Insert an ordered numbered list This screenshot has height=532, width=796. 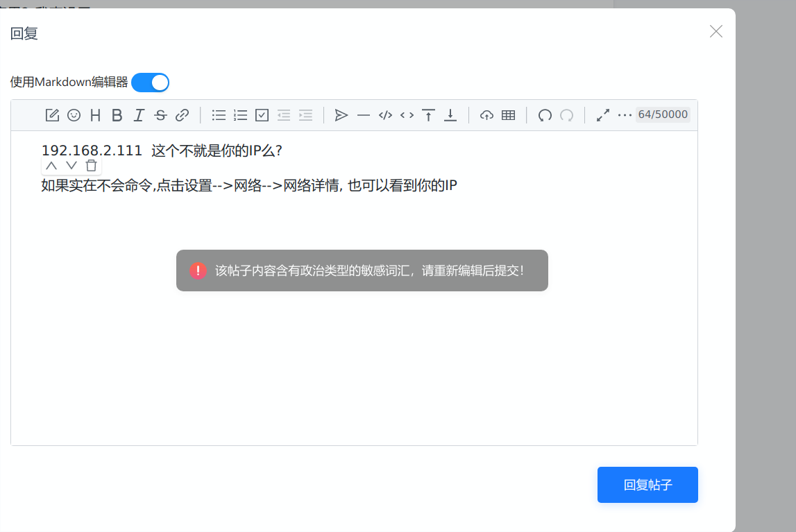(x=240, y=116)
